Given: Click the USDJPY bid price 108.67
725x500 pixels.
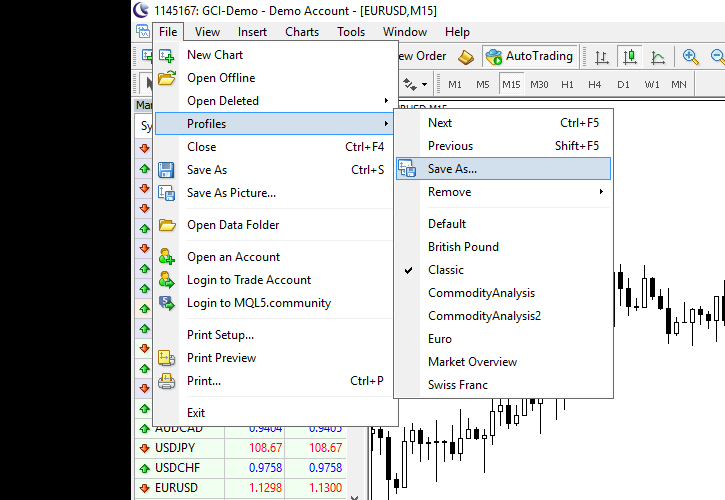Looking at the screenshot, I should (265, 448).
